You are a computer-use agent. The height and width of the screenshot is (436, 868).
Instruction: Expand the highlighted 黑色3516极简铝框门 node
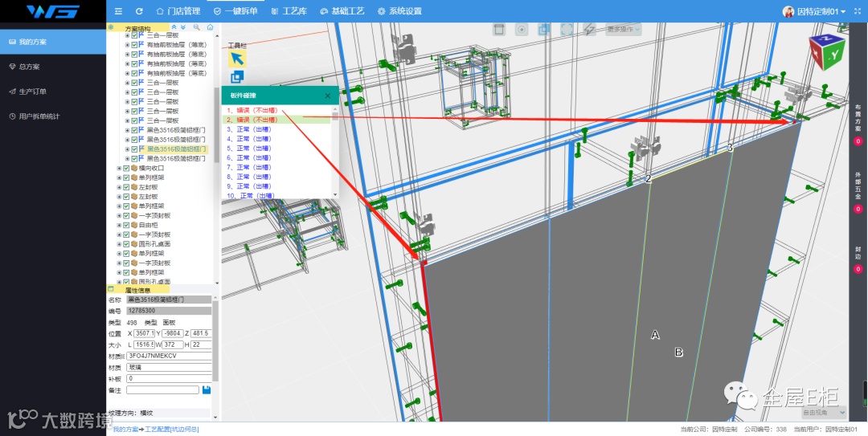click(127, 149)
